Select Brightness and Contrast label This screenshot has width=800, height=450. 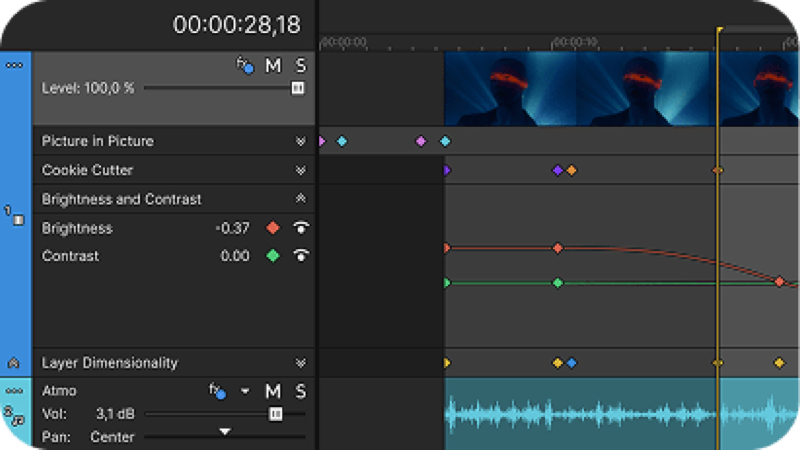click(x=121, y=199)
